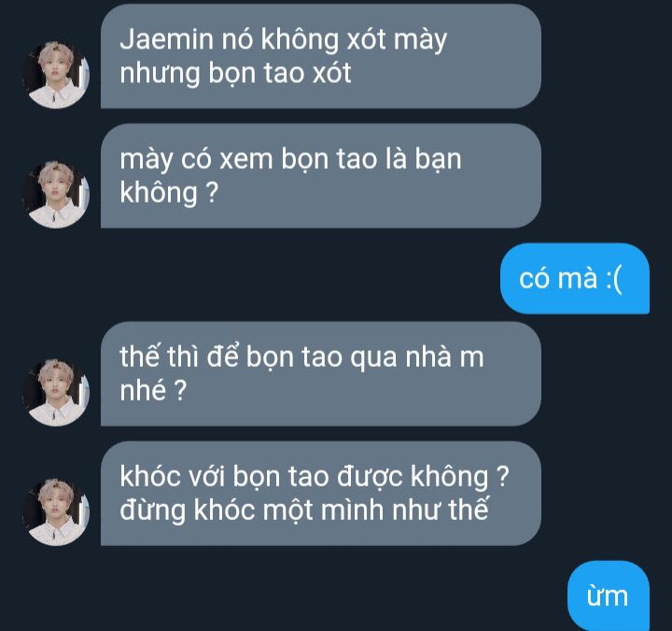Click the line 'nhưng bọn tao xót'
Image resolution: width=672 pixels, height=631 pixels.
236,74
